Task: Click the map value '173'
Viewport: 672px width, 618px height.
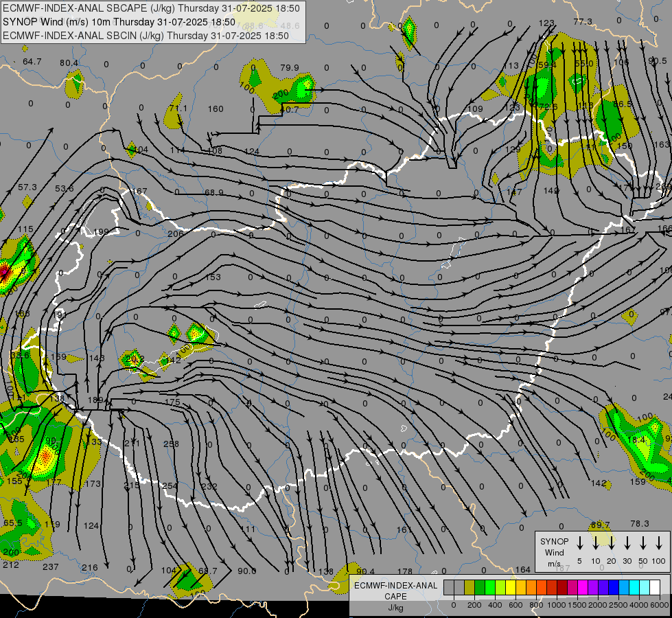Action: (x=93, y=484)
